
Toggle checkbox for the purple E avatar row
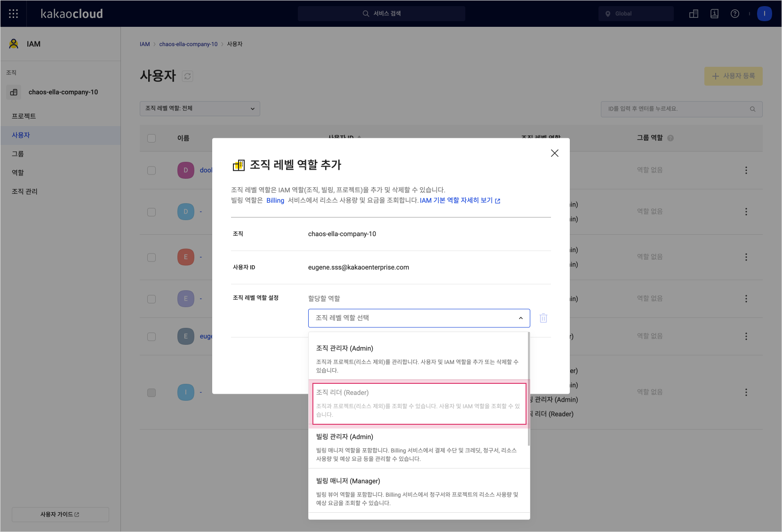click(x=152, y=299)
